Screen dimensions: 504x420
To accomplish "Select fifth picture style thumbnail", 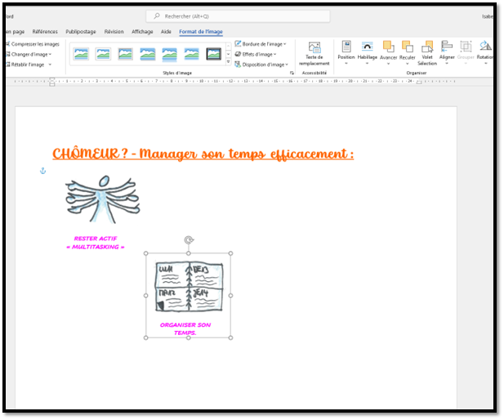I will (x=169, y=54).
